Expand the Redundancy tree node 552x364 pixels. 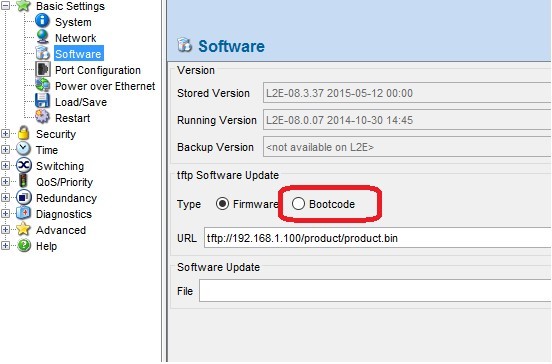point(5,197)
